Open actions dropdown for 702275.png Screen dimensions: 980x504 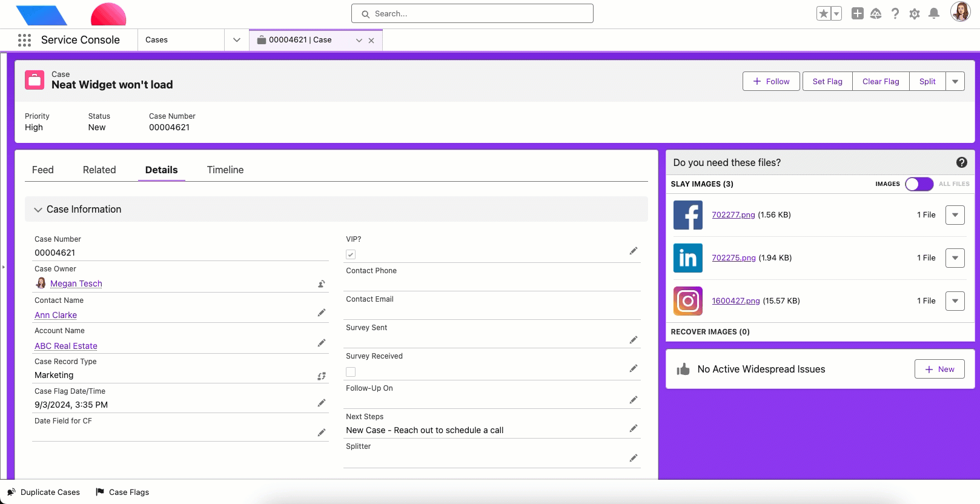[x=955, y=258]
